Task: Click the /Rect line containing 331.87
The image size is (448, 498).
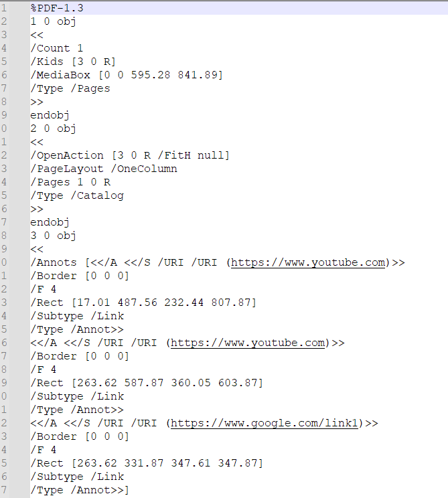Action: click(147, 463)
